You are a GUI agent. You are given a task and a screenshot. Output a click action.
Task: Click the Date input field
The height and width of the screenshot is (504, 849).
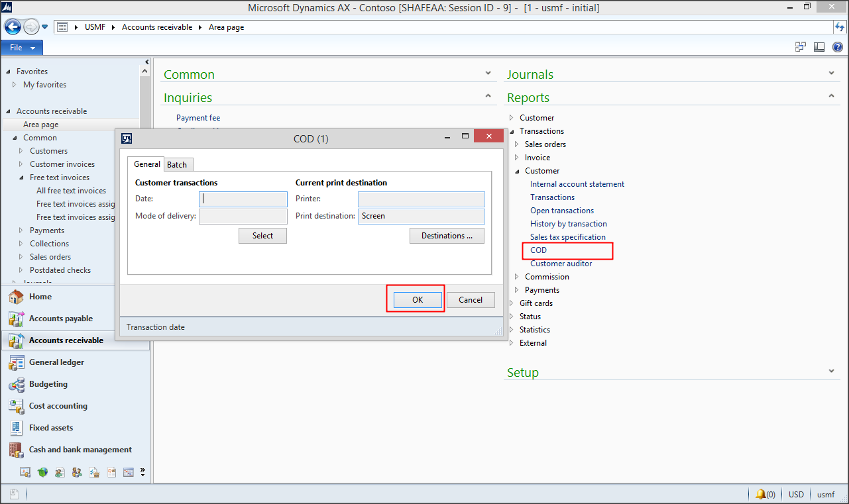tap(243, 199)
